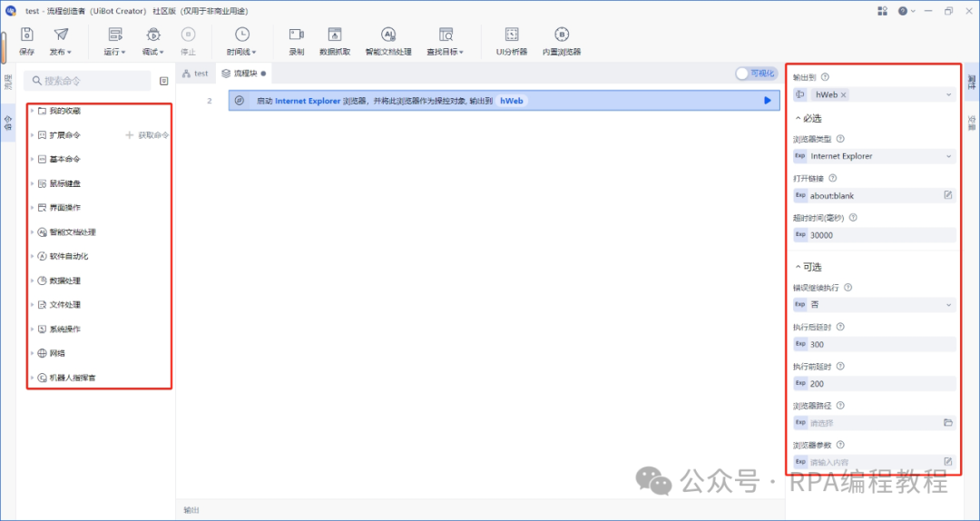The width and height of the screenshot is (980, 521).
Task: Click the variable icon in 输出到 field
Action: (800, 94)
